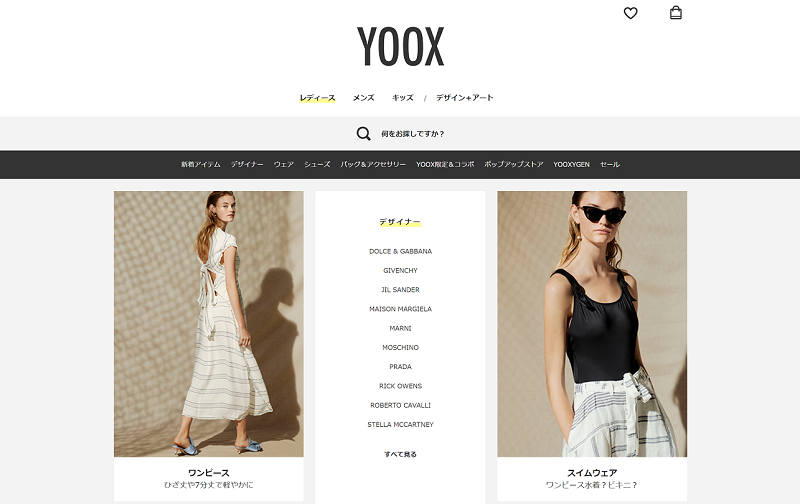800x504 pixels.
Task: Open the shopping bag icon
Action: [x=676, y=12]
